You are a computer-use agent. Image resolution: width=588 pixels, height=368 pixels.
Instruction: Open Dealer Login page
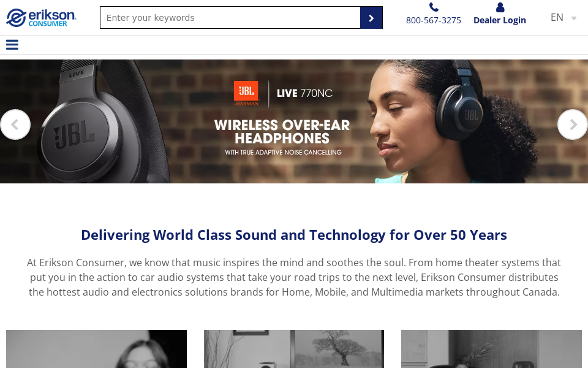pyautogui.click(x=500, y=20)
